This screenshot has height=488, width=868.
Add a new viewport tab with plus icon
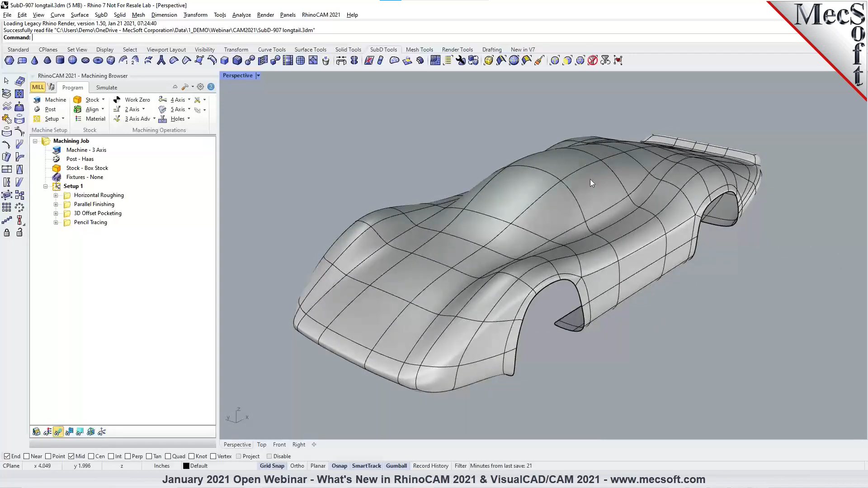(314, 445)
